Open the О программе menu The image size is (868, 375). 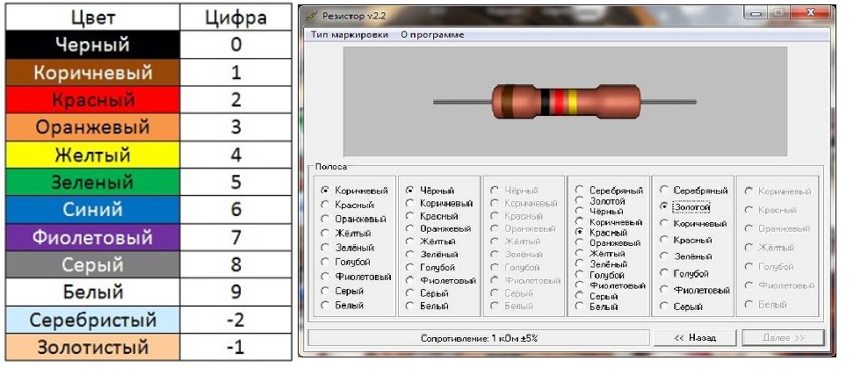[432, 35]
